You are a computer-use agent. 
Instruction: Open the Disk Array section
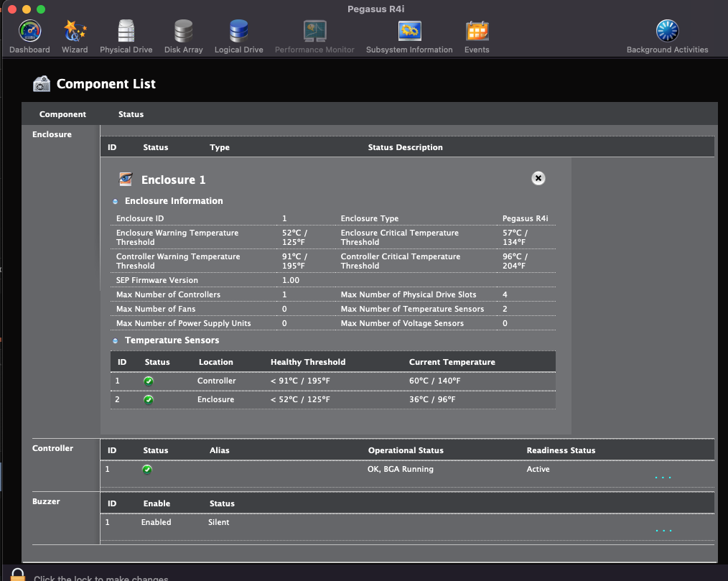coord(183,37)
